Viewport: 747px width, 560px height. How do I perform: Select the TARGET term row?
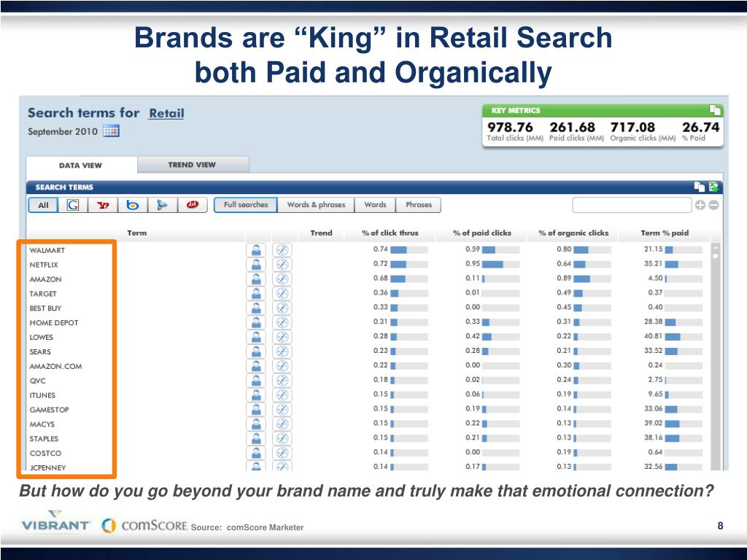point(43,294)
